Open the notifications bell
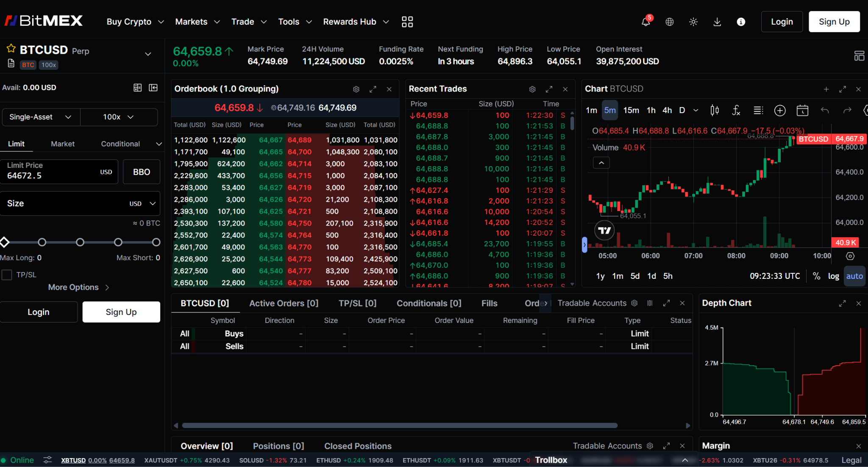Image resolution: width=868 pixels, height=467 pixels. 645,22
